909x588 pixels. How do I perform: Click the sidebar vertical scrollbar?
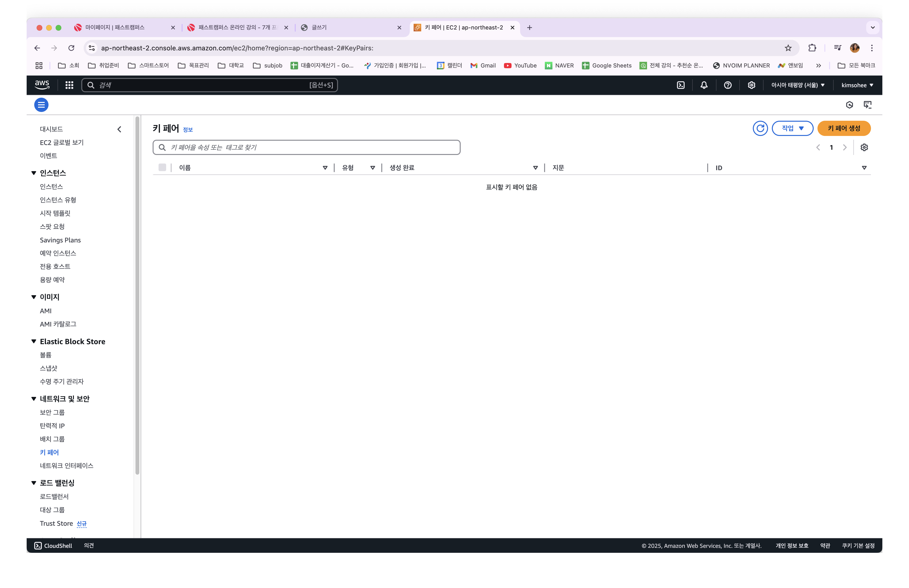(137, 296)
